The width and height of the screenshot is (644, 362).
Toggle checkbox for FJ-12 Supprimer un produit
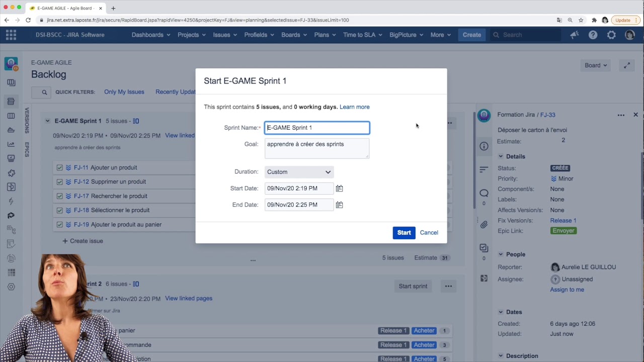click(x=60, y=182)
